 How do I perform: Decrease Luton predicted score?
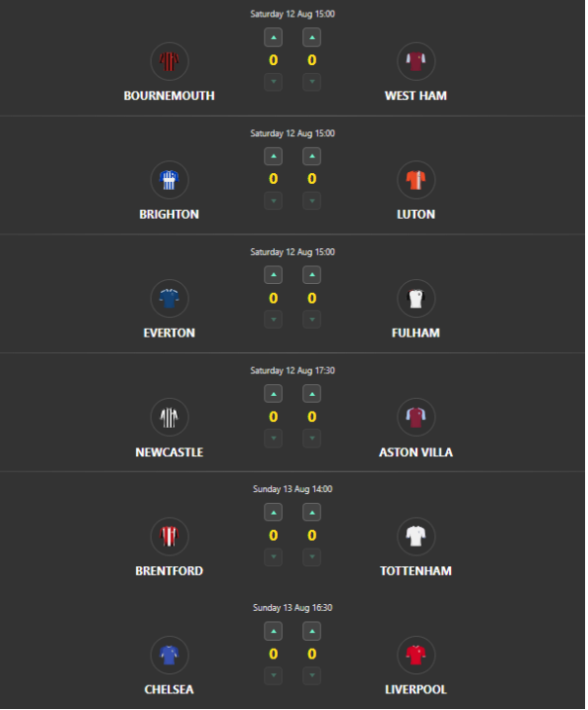pyautogui.click(x=312, y=200)
